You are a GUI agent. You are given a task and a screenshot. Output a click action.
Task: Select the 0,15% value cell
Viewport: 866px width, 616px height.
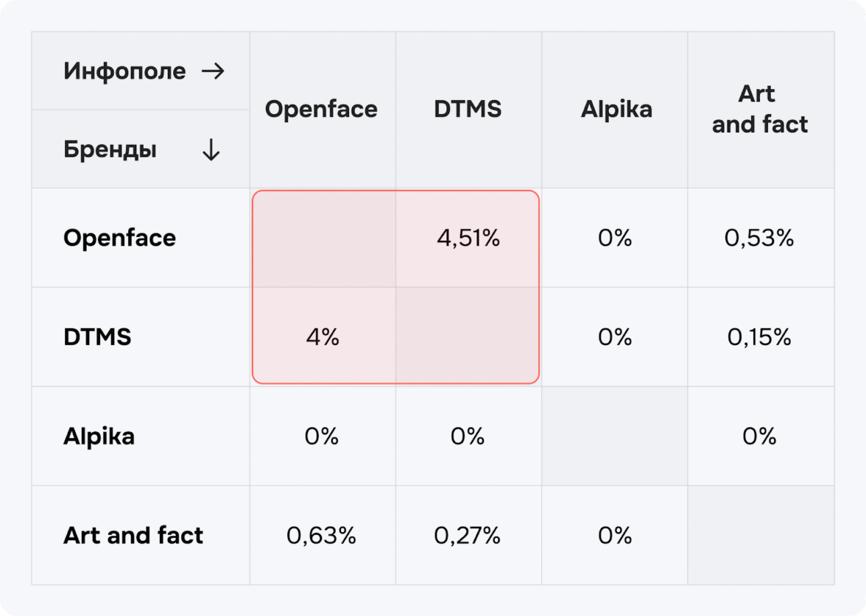759,338
